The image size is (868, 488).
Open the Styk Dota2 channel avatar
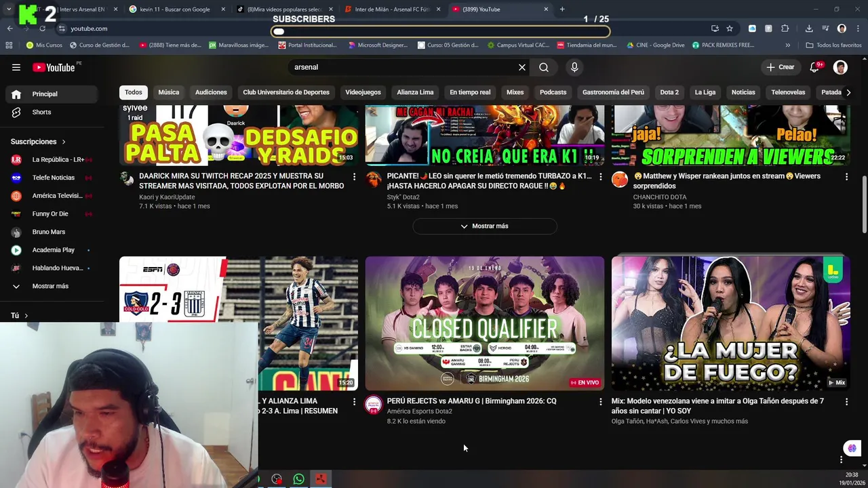pos(374,179)
